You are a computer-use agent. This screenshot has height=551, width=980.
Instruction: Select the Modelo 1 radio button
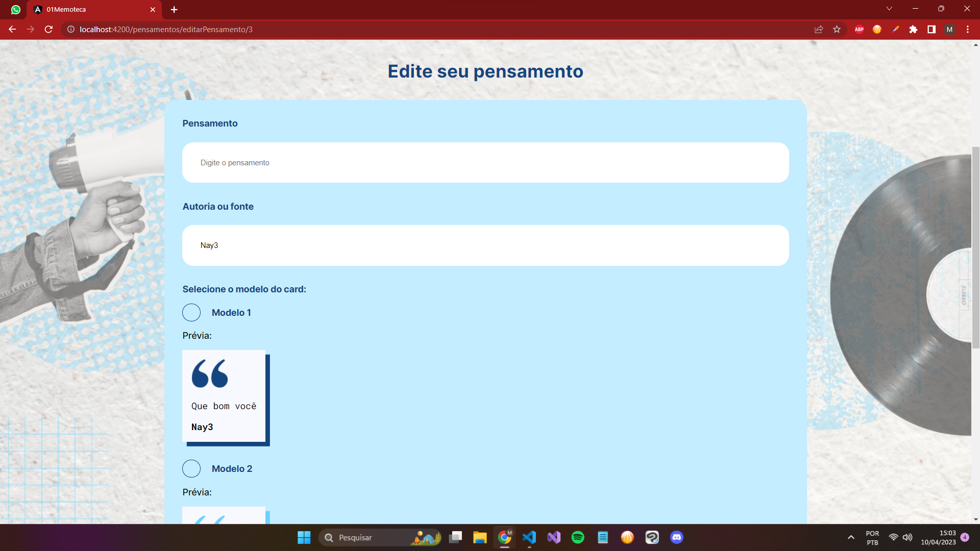tap(191, 313)
